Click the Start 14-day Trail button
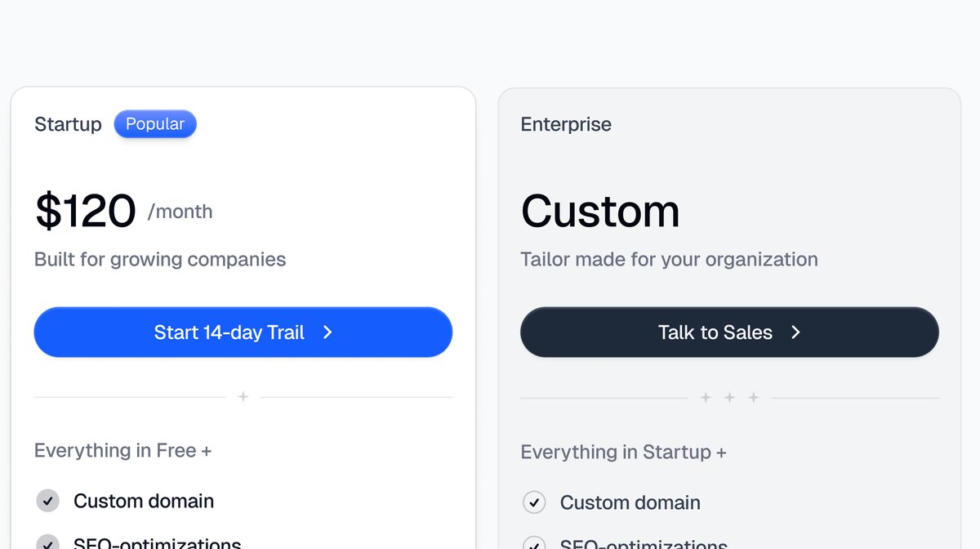The image size is (980, 549). 243,333
